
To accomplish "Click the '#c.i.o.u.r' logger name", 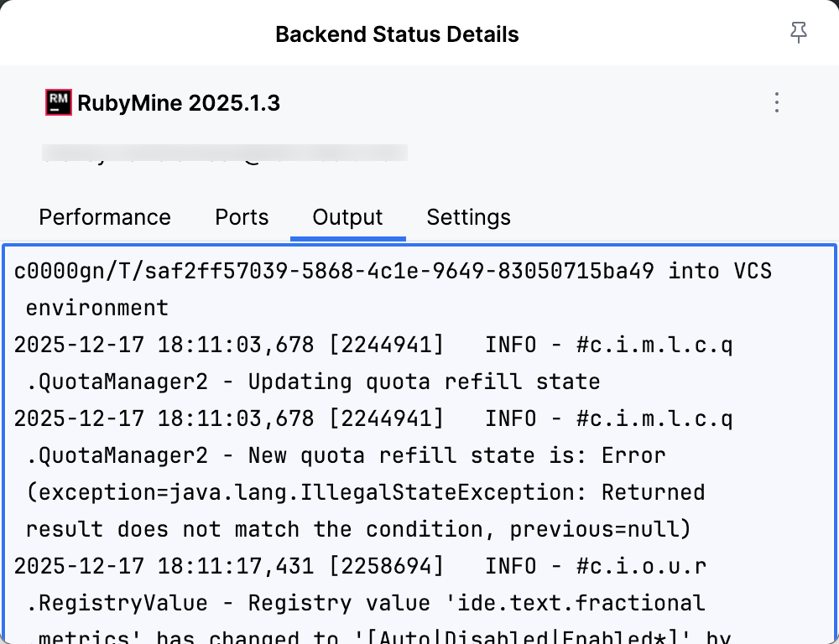I will [641, 566].
